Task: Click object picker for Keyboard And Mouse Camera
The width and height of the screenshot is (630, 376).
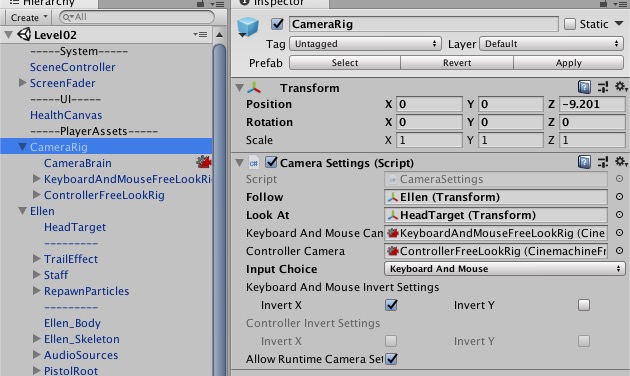Action: [620, 233]
